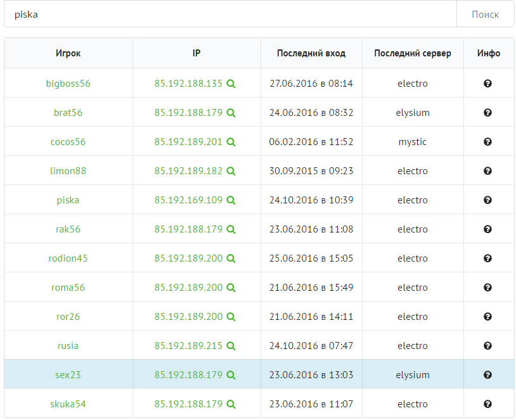Open the cocos56 player link
This screenshot has width=516, height=420.
tap(68, 142)
